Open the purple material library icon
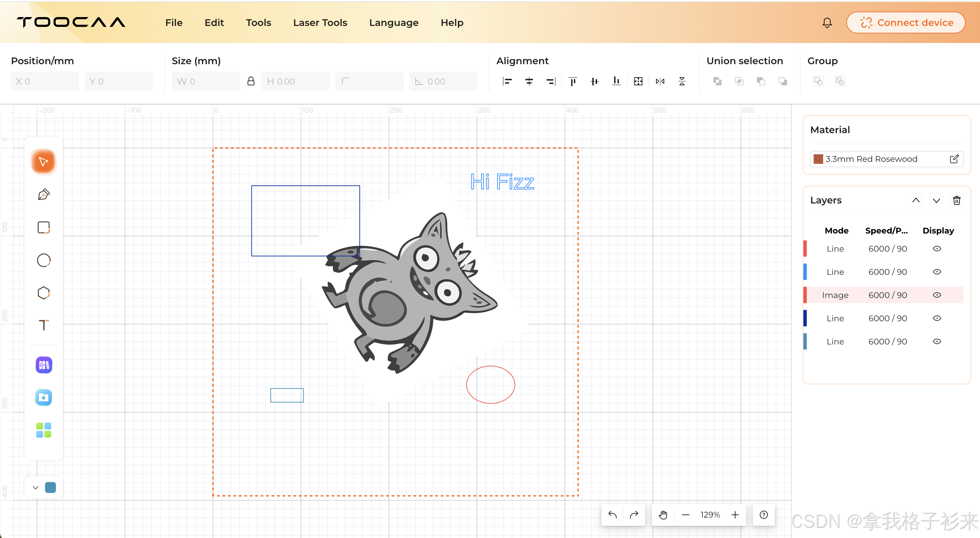The image size is (980, 538). [x=43, y=365]
